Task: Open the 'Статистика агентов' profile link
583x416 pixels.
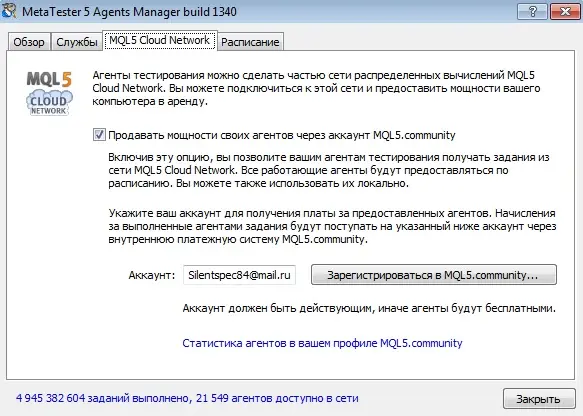Action: pos(322,343)
